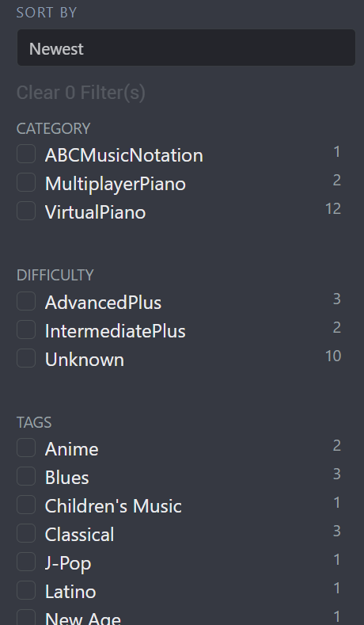The image size is (364, 625).
Task: Click the Unknown difficulty label
Action: click(x=85, y=360)
